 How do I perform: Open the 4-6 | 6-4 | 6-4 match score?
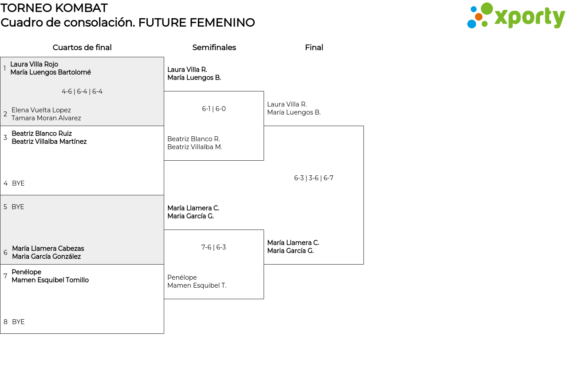(x=82, y=91)
